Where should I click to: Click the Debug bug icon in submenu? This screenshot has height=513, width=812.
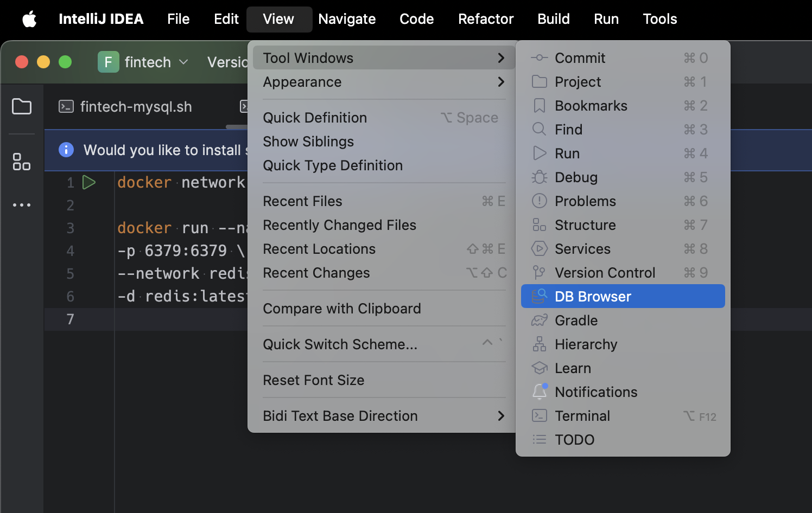coord(539,177)
